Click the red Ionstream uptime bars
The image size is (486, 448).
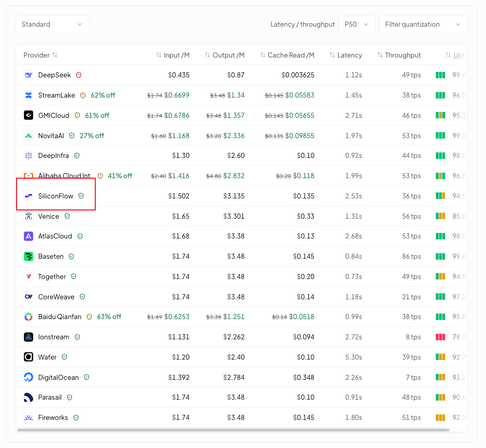click(440, 337)
